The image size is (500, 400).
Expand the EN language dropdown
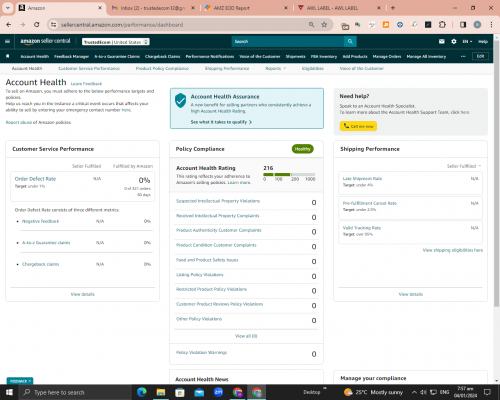pos(467,41)
